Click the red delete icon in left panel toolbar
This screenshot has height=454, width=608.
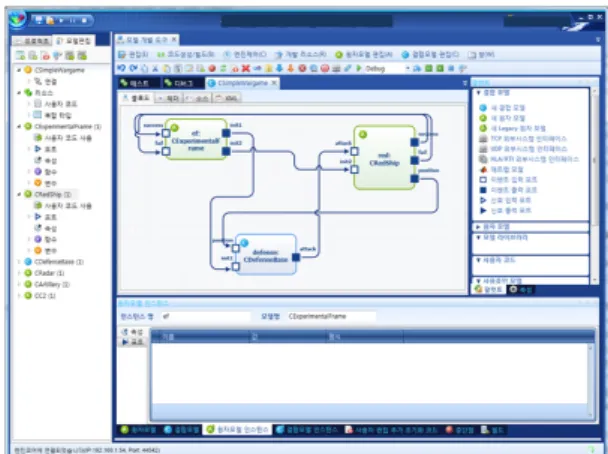coord(45,55)
